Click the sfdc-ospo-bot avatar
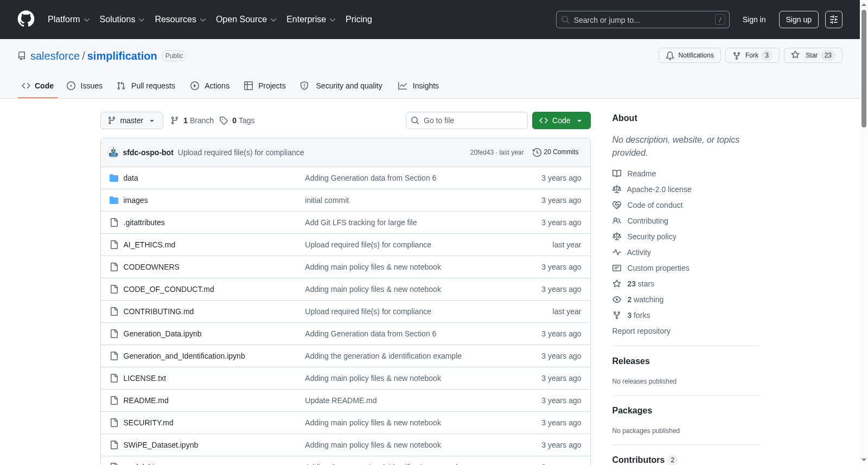This screenshot has width=868, height=465. pos(113,152)
